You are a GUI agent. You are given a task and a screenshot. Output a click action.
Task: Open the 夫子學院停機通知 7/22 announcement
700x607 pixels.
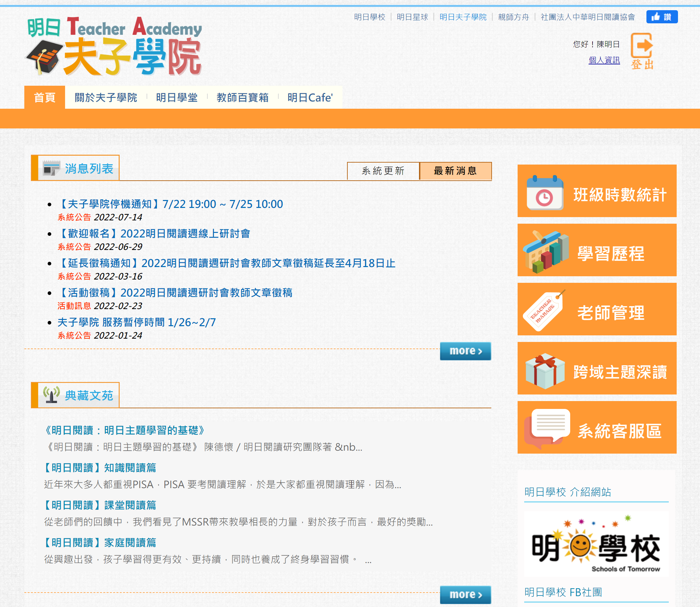coord(171,204)
